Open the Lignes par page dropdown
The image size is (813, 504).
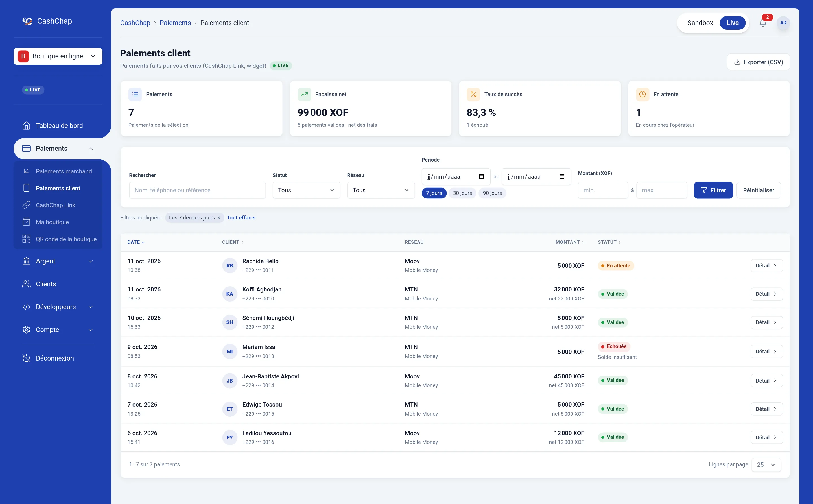pos(766,465)
